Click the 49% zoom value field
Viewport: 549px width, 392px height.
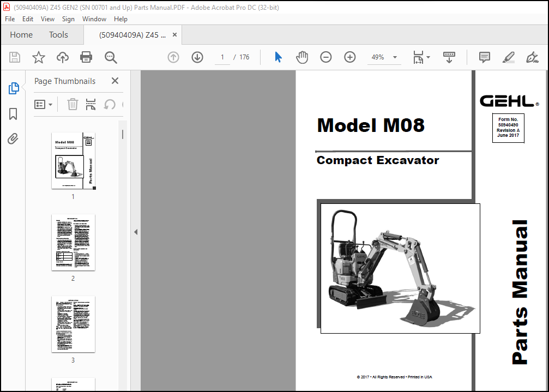[x=378, y=57]
